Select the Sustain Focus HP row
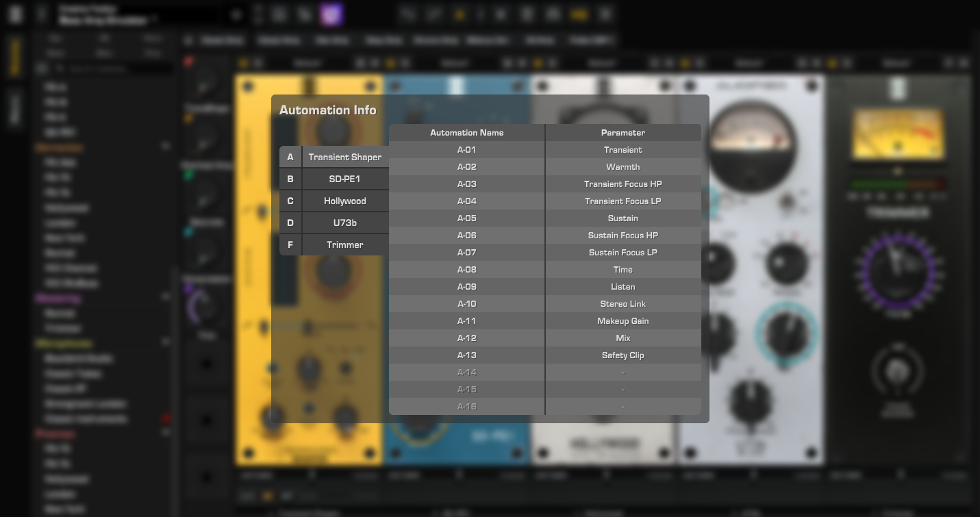Viewport: 980px width, 517px height. [544, 235]
